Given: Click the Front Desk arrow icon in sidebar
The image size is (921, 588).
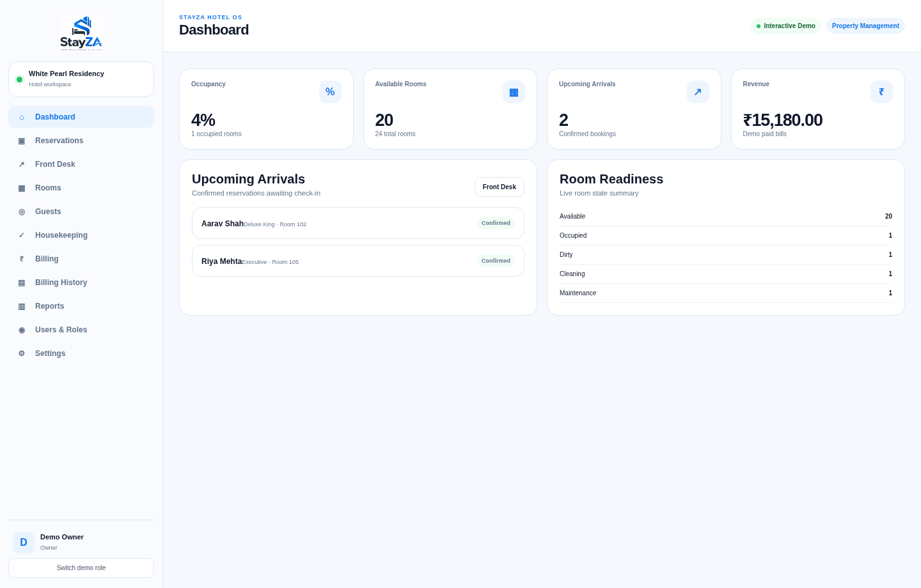Looking at the screenshot, I should point(22,164).
